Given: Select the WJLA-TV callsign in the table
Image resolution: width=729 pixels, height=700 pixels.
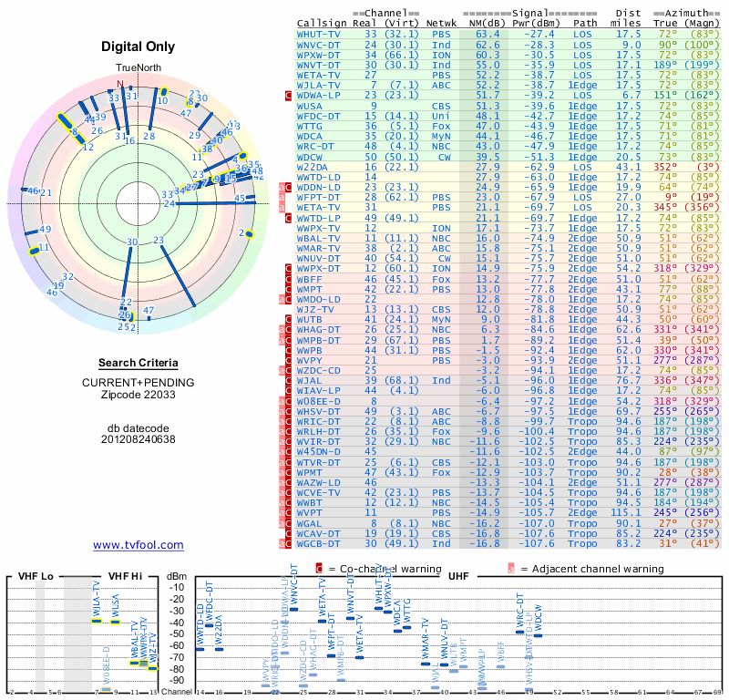Looking at the screenshot, I should click(318, 86).
